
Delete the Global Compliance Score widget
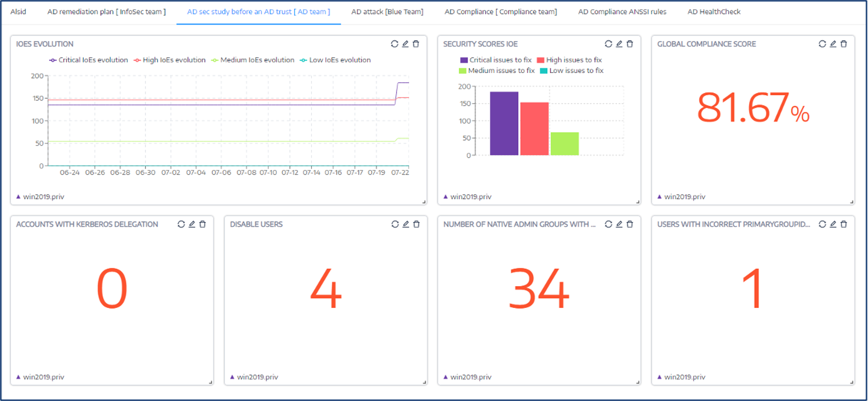click(844, 44)
